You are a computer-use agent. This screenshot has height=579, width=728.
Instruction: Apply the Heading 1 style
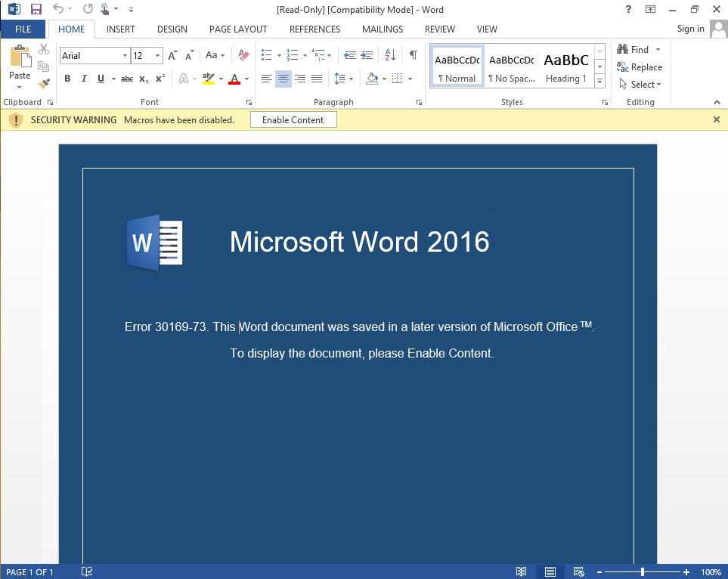[566, 67]
